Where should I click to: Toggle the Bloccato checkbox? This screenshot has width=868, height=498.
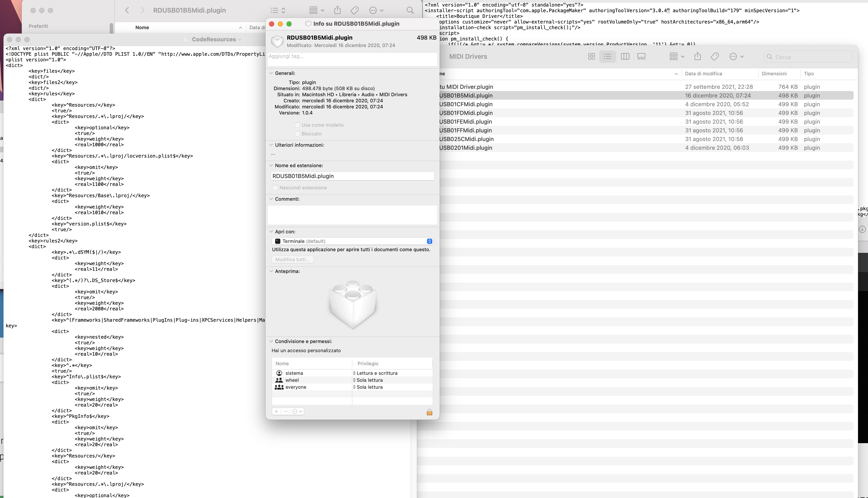[297, 134]
